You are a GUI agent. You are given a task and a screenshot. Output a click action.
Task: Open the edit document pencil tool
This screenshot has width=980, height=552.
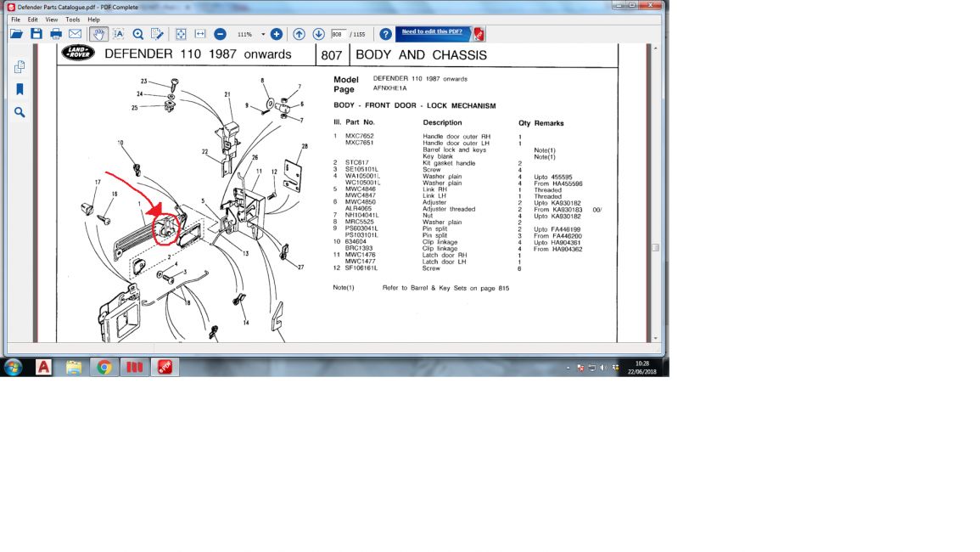coord(157,34)
